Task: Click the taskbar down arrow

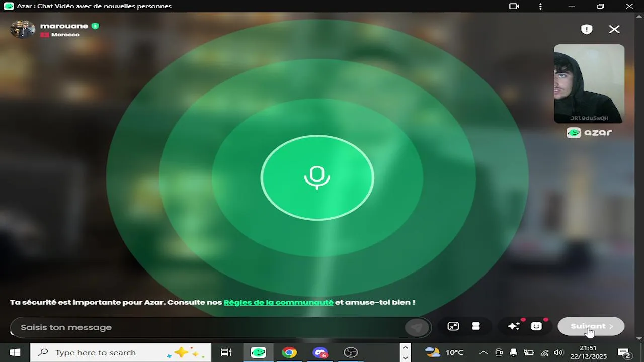Action: pyautogui.click(x=405, y=357)
